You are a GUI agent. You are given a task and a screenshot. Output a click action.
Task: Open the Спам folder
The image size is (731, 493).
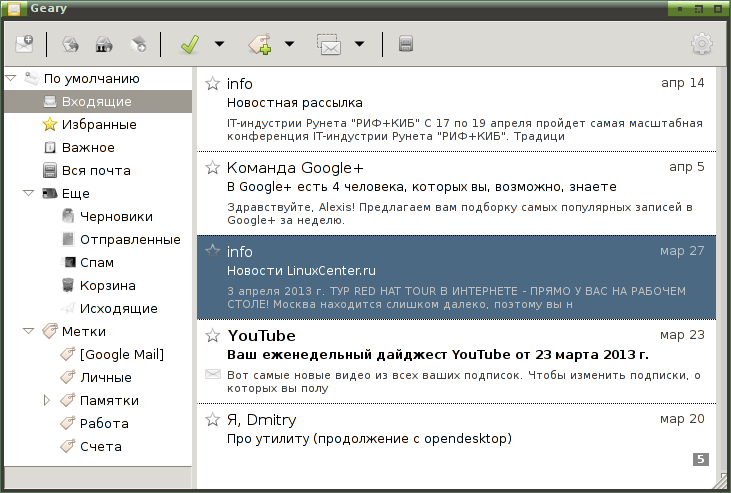[98, 262]
